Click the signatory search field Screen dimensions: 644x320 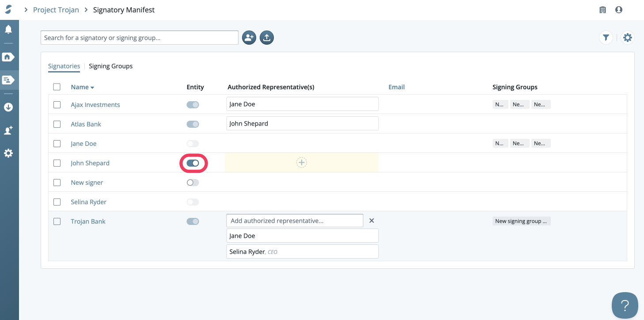click(x=140, y=38)
